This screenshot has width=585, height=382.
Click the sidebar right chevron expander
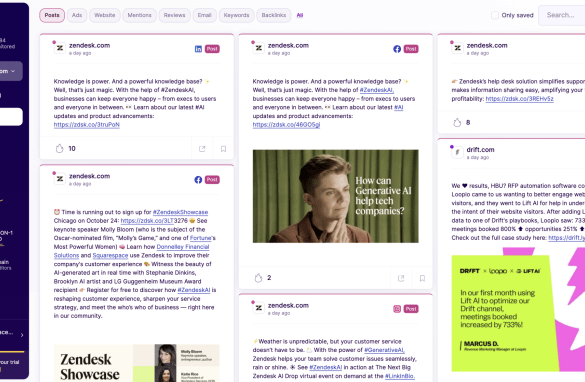(x=22, y=335)
